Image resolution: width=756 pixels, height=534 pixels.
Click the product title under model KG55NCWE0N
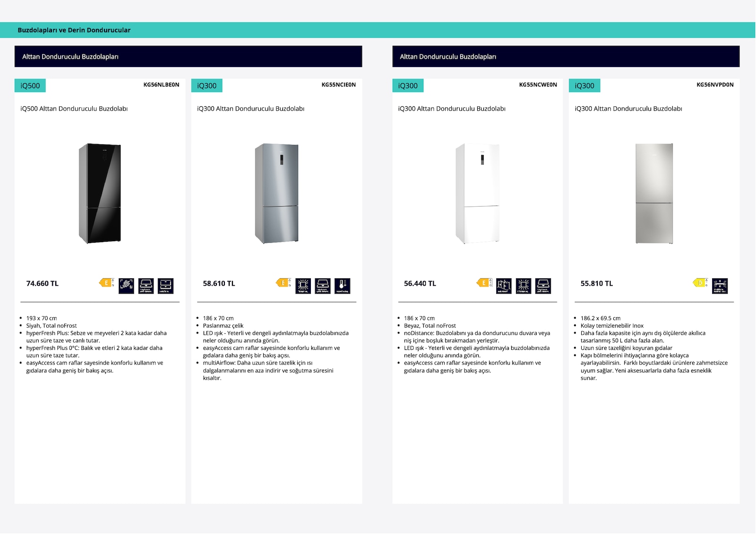point(452,109)
